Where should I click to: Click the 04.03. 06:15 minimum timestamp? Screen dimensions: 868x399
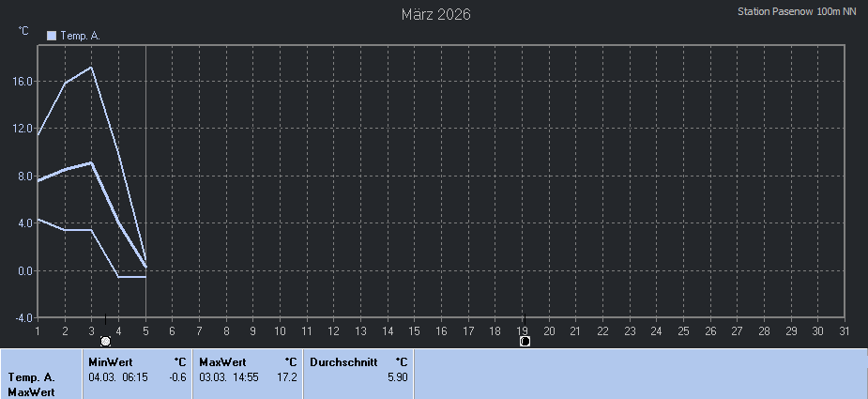coord(117,376)
